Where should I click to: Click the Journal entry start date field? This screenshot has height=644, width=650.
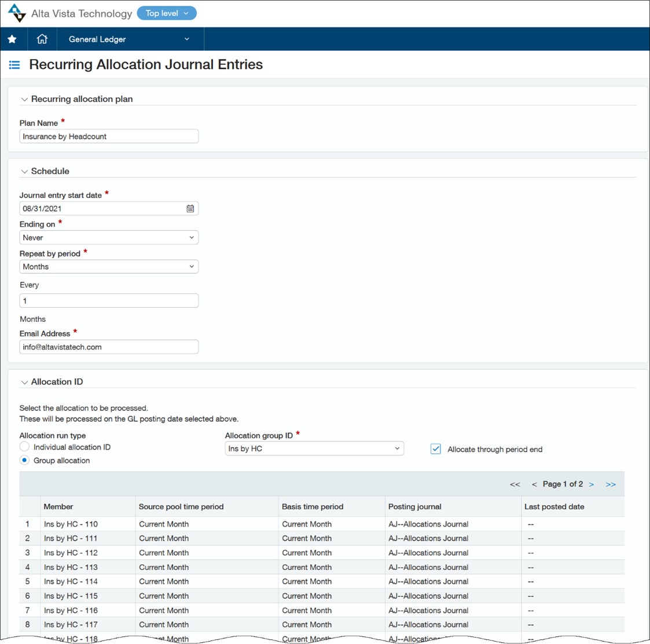[x=109, y=208]
